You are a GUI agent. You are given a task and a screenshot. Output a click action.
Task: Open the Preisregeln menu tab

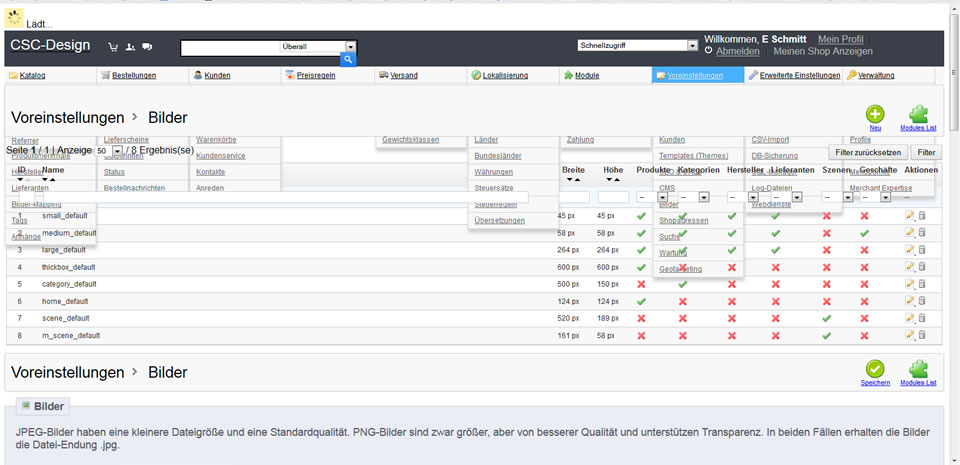click(316, 76)
